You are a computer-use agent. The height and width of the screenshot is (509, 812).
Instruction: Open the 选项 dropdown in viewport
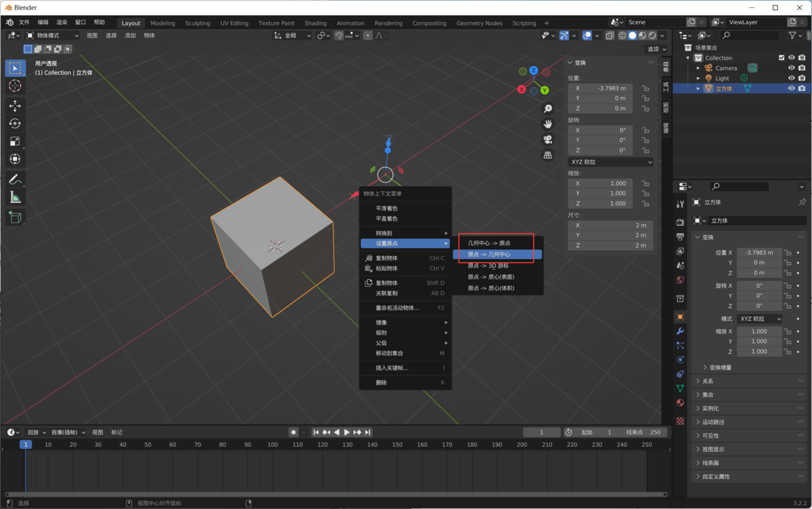pos(657,49)
